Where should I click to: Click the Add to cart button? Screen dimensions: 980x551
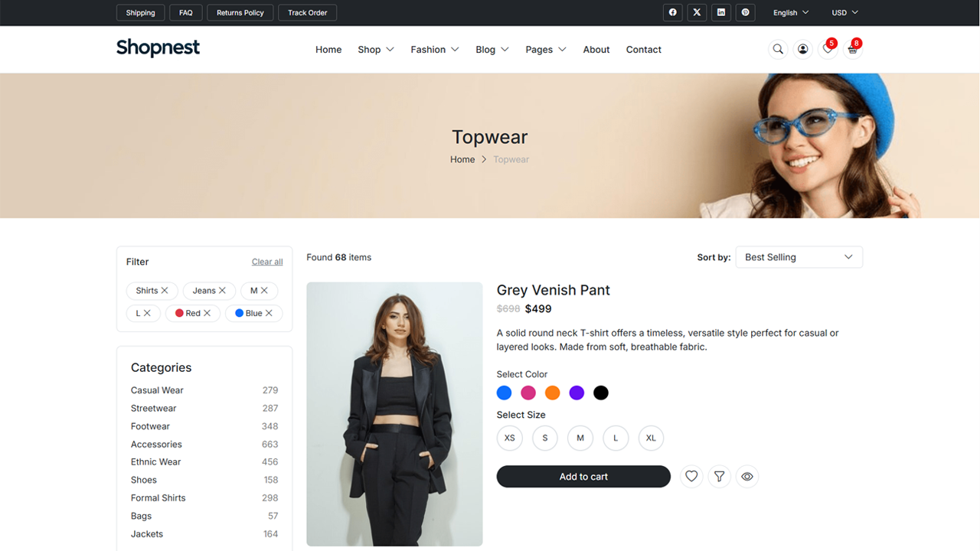click(583, 477)
